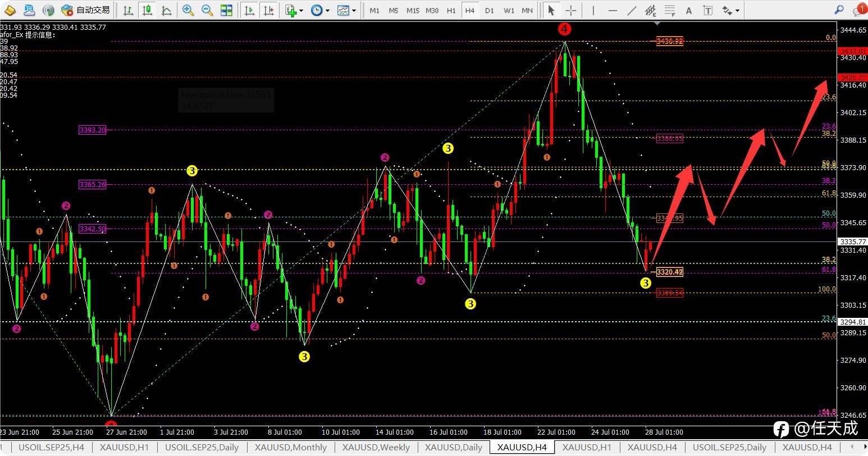The image size is (868, 456).
Task: Switch to the XAUUSD,Daily chart tab
Action: click(x=454, y=448)
